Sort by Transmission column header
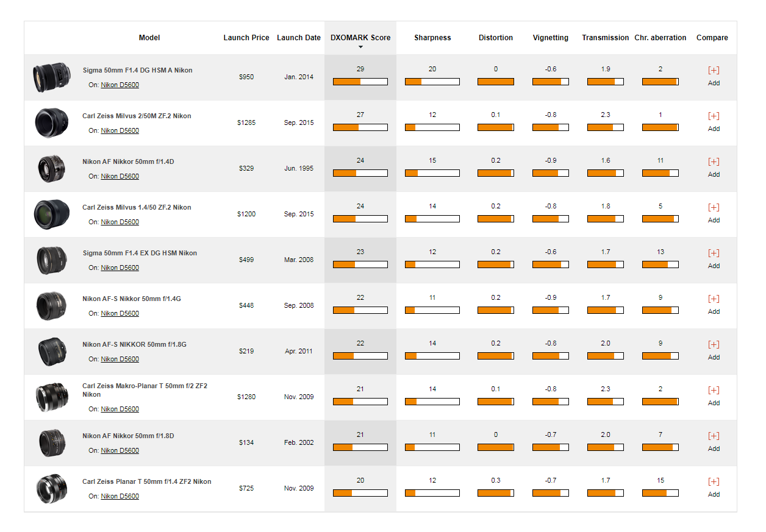 coord(606,38)
